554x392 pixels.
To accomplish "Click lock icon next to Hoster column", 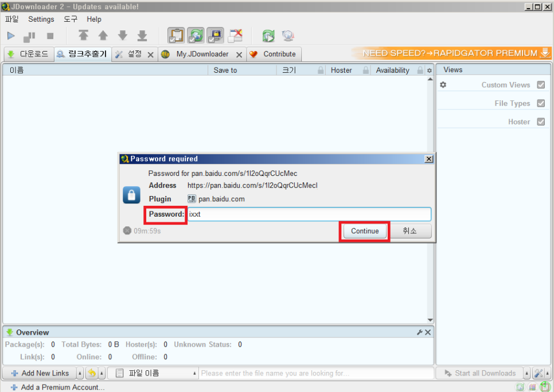I will point(366,70).
